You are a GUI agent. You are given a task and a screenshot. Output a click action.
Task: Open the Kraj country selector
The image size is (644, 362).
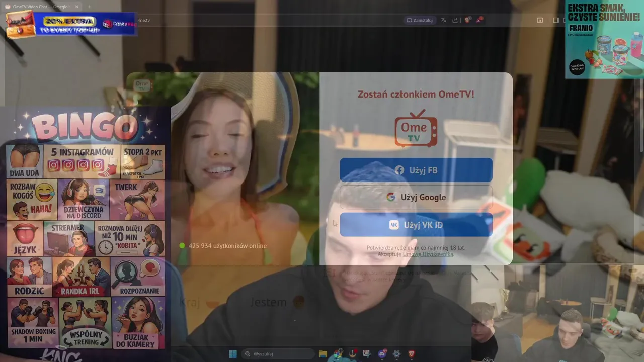pyautogui.click(x=200, y=303)
